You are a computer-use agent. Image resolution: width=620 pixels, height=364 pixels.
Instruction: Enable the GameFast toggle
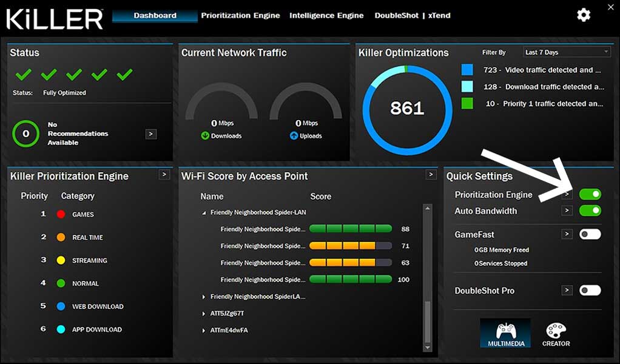590,234
